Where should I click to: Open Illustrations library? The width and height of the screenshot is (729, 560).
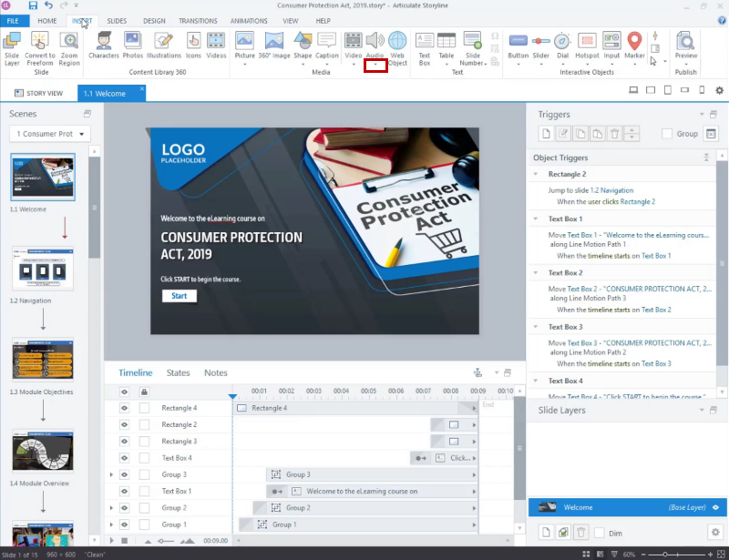[x=164, y=46]
